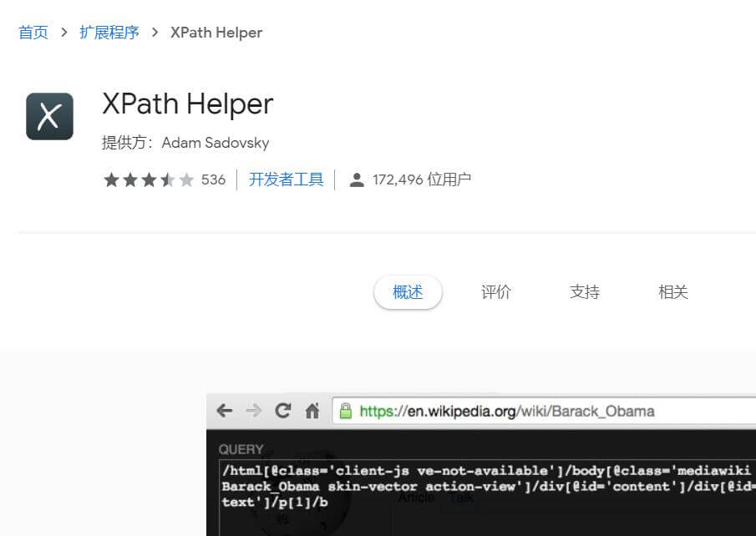Click the chevron after 首页 in breadcrumb
The height and width of the screenshot is (536, 756).
[x=63, y=33]
